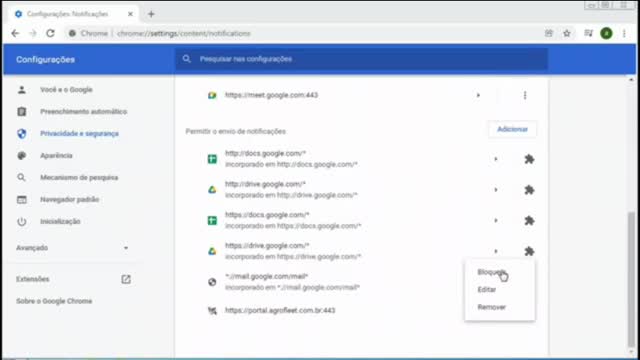
Task: Expand http://drive.google.com details arrow
Action: (x=496, y=190)
